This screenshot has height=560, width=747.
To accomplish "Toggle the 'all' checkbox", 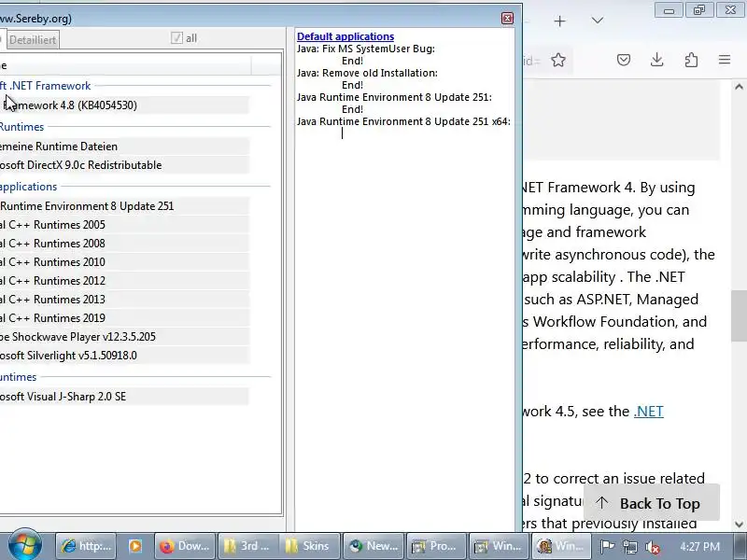I will tap(176, 38).
